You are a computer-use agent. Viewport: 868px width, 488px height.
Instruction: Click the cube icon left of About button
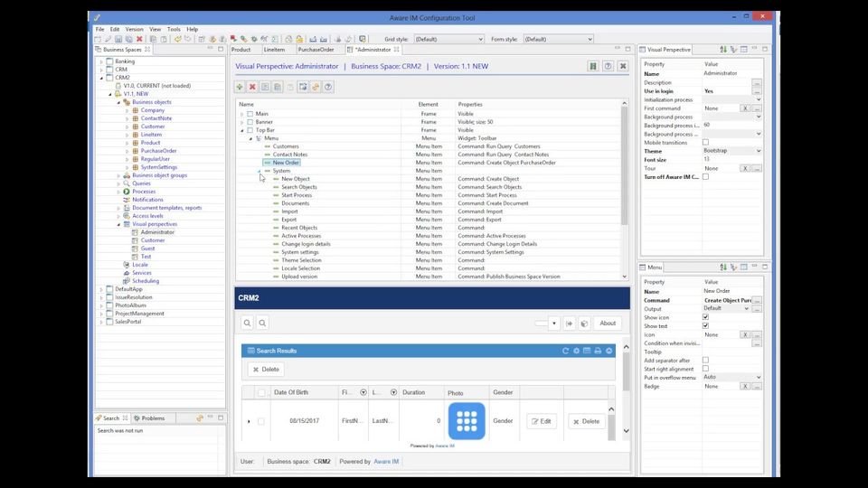click(584, 324)
